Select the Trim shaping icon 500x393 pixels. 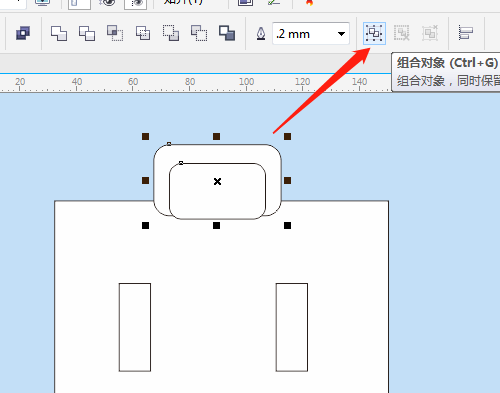tap(87, 33)
